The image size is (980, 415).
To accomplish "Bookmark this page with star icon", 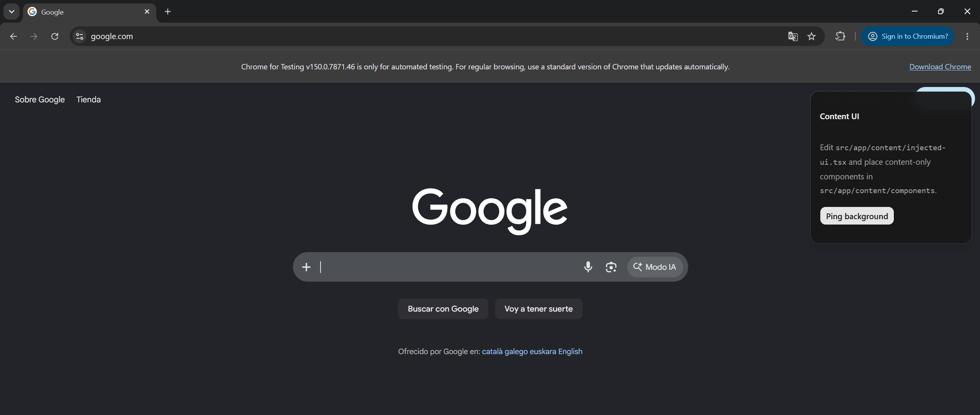I will pyautogui.click(x=811, y=36).
